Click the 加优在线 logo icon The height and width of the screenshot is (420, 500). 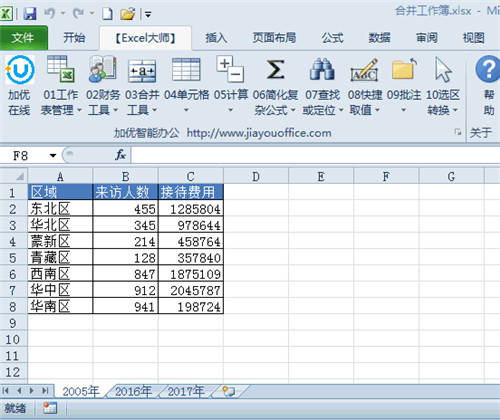tap(20, 70)
